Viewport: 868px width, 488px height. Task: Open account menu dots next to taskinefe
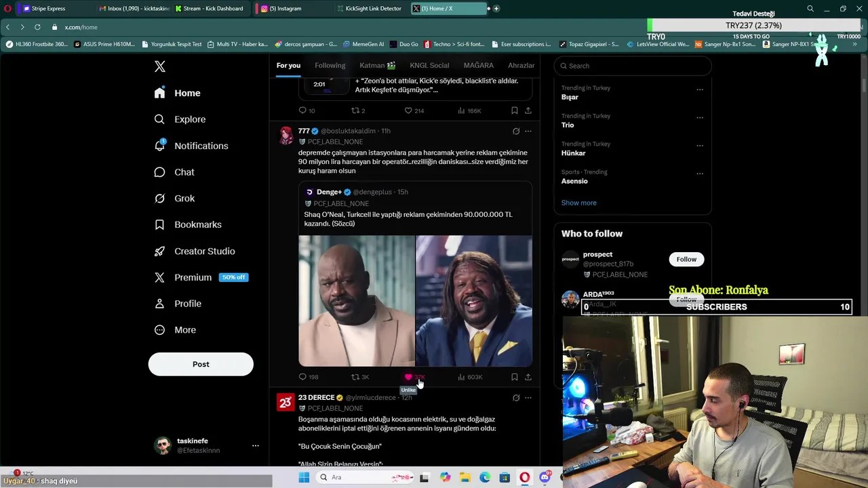(256, 445)
